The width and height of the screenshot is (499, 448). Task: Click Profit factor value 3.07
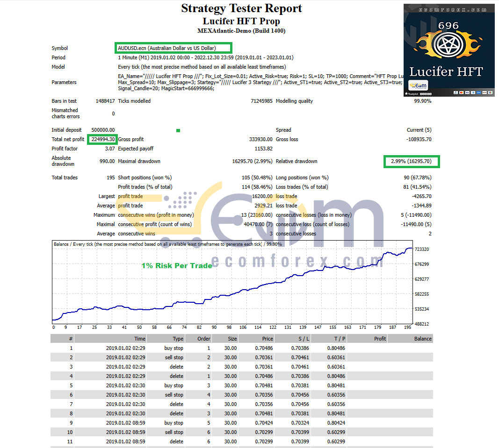tap(110, 149)
